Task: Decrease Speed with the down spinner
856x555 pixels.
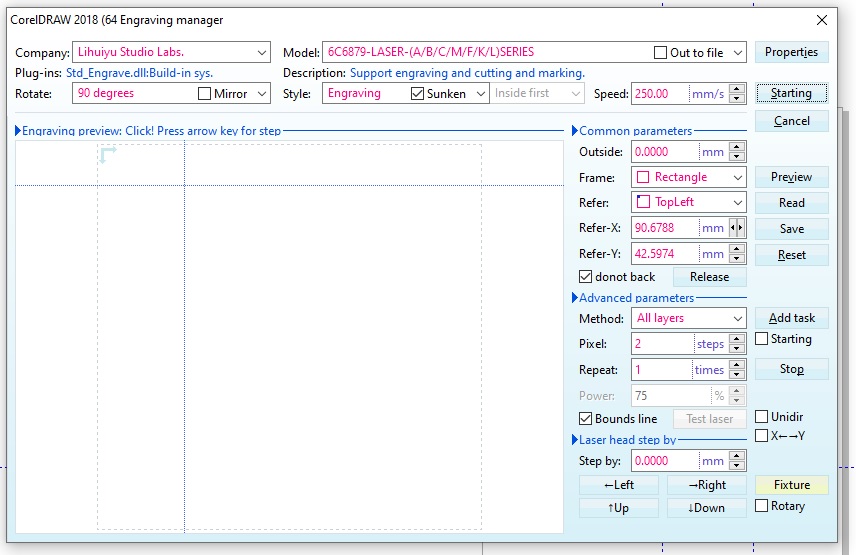Action: (x=737, y=98)
